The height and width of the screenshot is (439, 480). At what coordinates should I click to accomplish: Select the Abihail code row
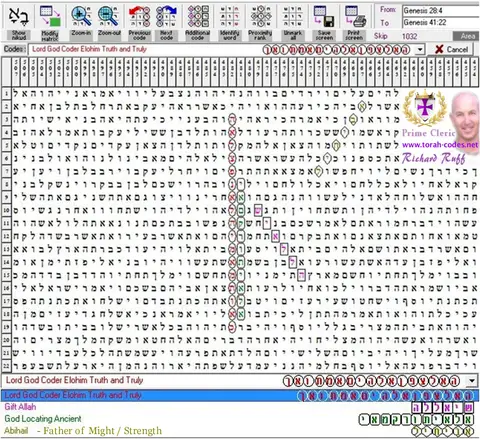point(239,431)
